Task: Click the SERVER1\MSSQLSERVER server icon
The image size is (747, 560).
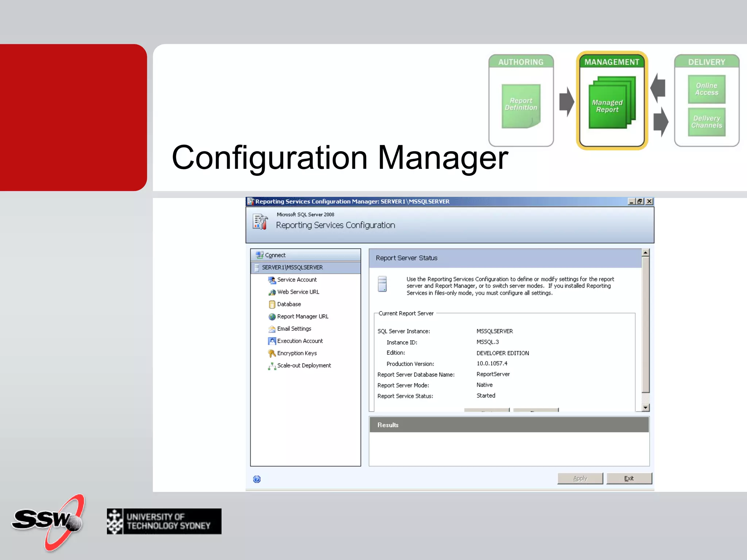Action: pyautogui.click(x=257, y=268)
